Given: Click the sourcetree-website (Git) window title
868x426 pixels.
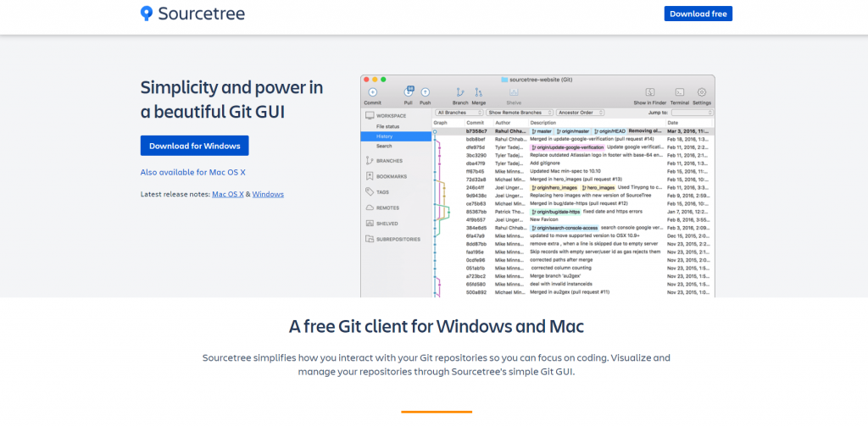Looking at the screenshot, I should [541, 80].
